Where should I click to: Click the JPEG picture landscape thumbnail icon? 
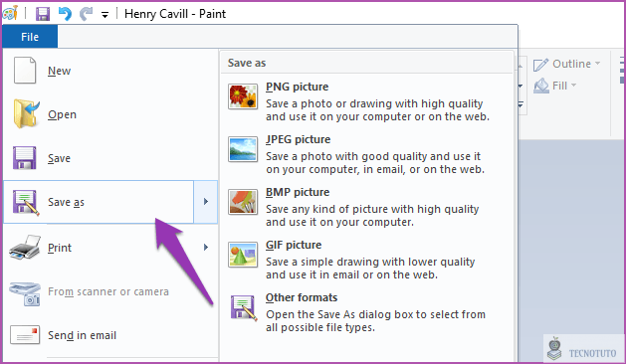243,149
